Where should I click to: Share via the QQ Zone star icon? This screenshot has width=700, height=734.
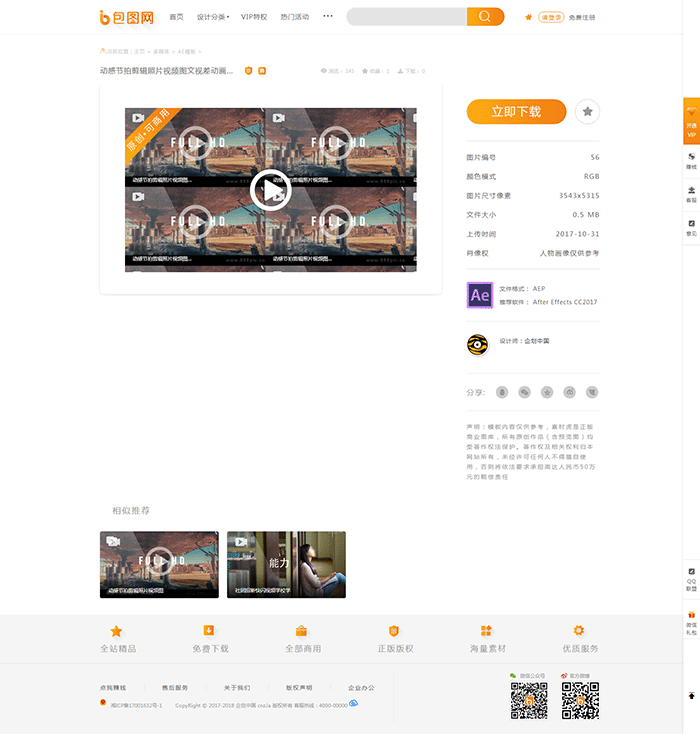coord(547,392)
